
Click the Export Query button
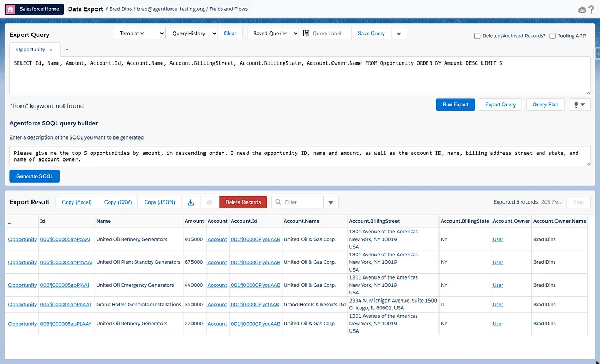[x=500, y=104]
